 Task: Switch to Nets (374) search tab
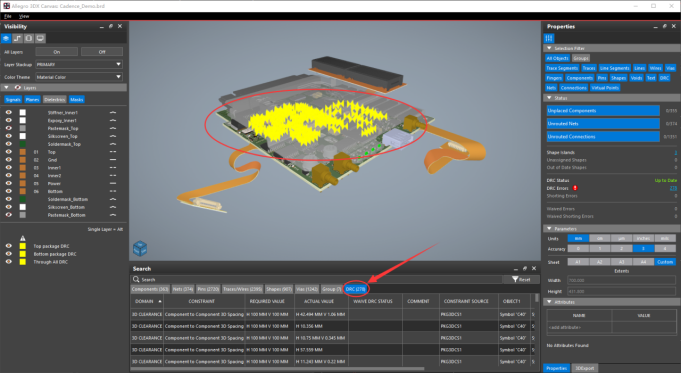(183, 289)
